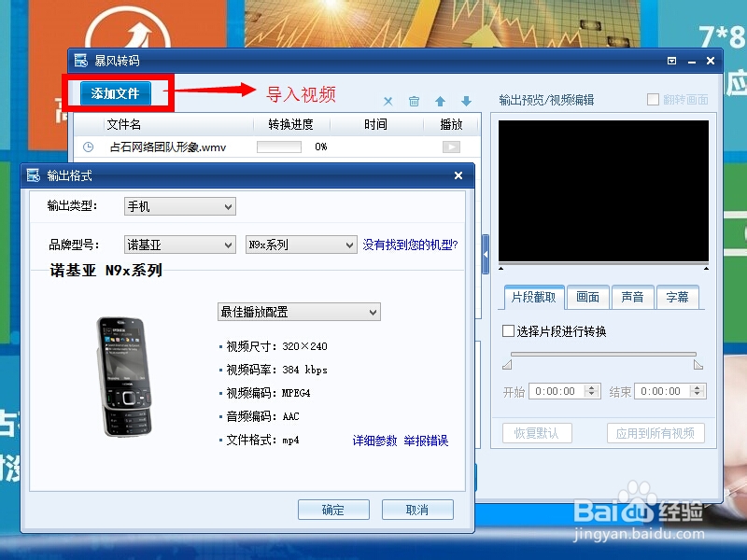Minimize the 暴风转码 window
747x560 pixels.
coord(692,62)
